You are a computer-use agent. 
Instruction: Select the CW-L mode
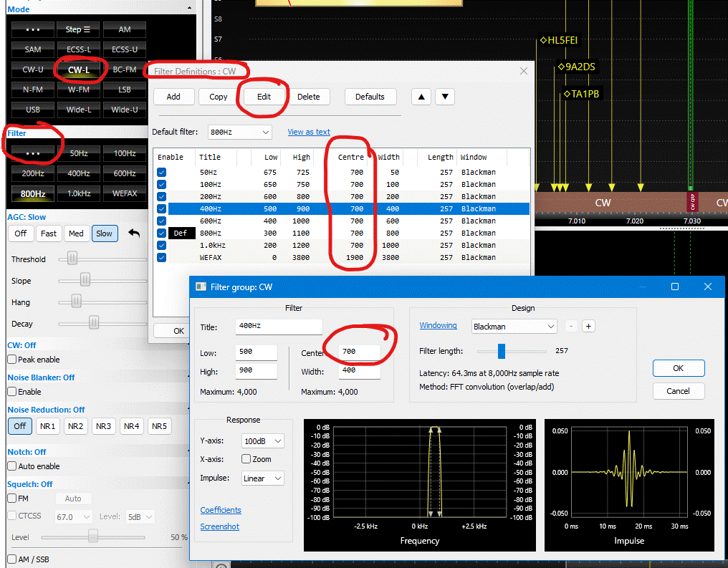[x=79, y=70]
